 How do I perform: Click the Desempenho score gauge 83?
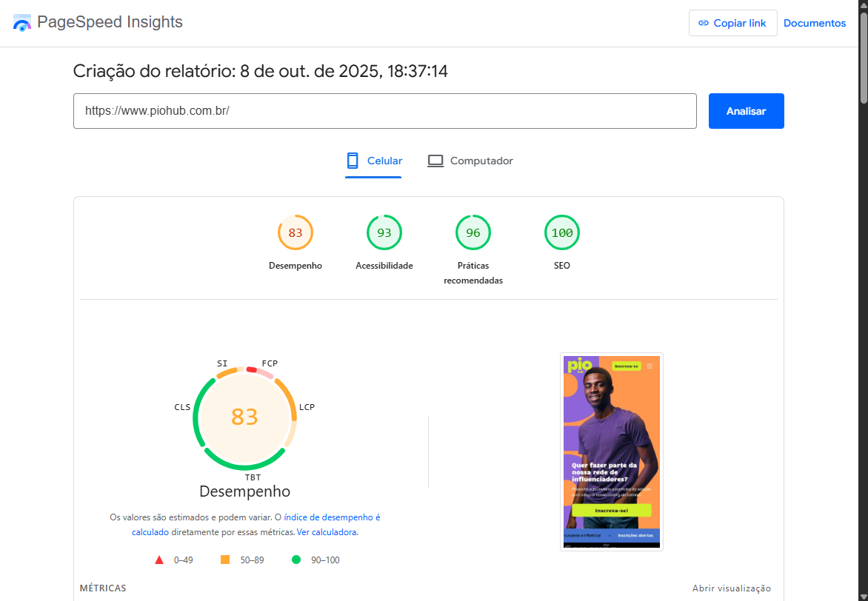(296, 233)
